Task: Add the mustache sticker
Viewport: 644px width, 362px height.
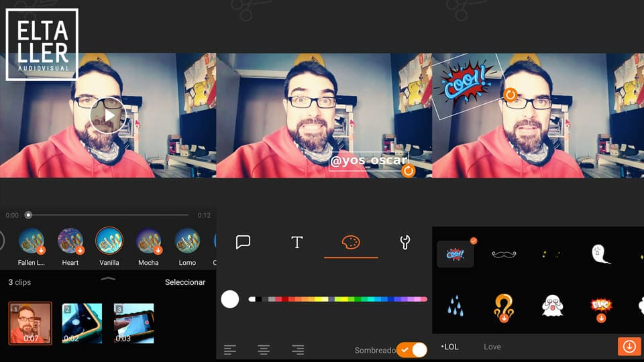Action: 504,255
